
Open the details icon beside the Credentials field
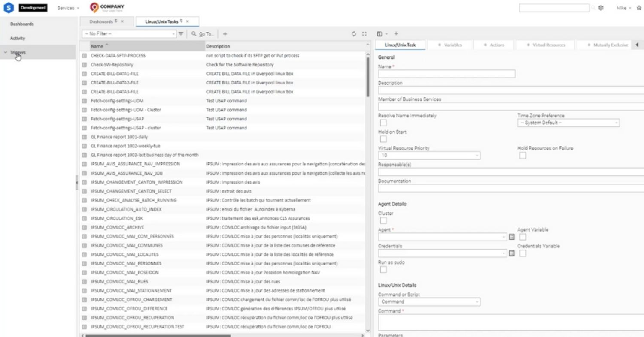pos(511,253)
